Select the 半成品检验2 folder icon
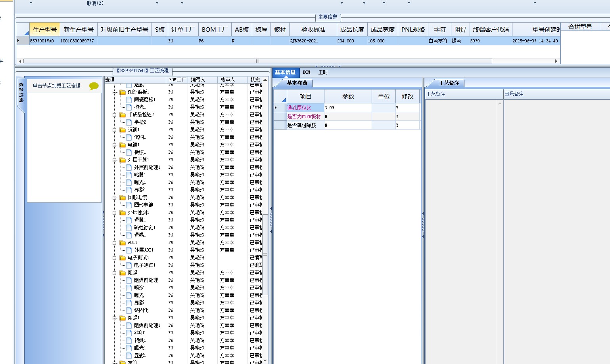Image resolution: width=610 pixels, height=364 pixels. pos(123,115)
